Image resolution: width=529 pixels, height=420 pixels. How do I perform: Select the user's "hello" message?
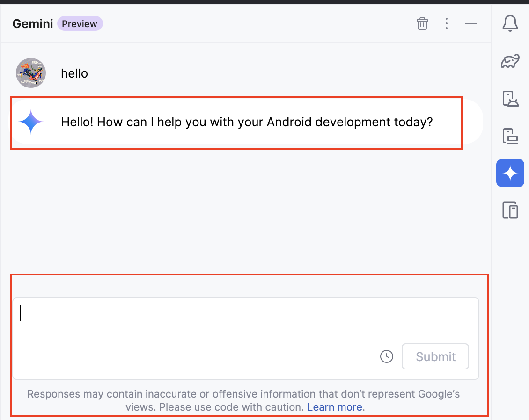[74, 73]
